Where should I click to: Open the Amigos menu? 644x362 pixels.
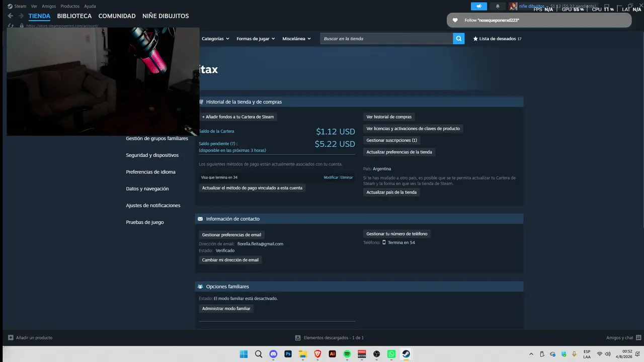click(49, 7)
